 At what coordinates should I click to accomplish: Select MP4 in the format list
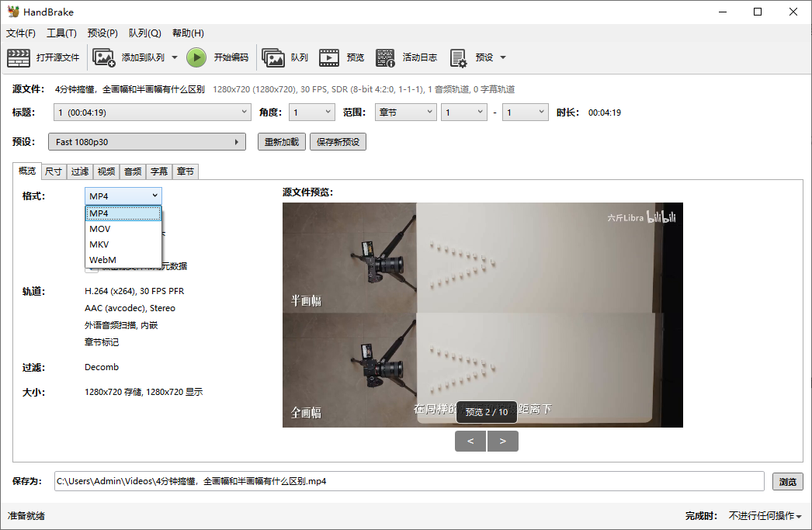(123, 213)
